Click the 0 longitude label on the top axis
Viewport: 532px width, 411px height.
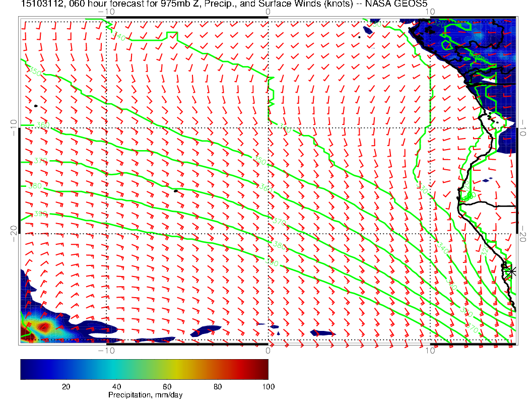click(x=268, y=11)
